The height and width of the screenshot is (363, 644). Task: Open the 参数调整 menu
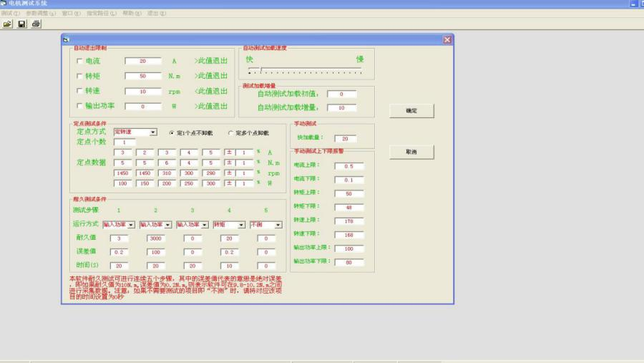[x=40, y=14]
